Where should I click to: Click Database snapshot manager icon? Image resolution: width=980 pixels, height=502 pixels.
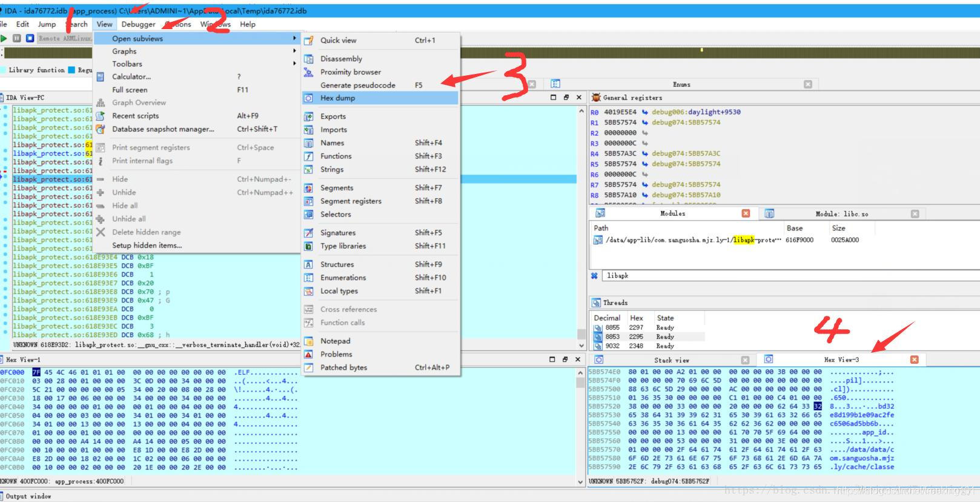click(x=100, y=129)
